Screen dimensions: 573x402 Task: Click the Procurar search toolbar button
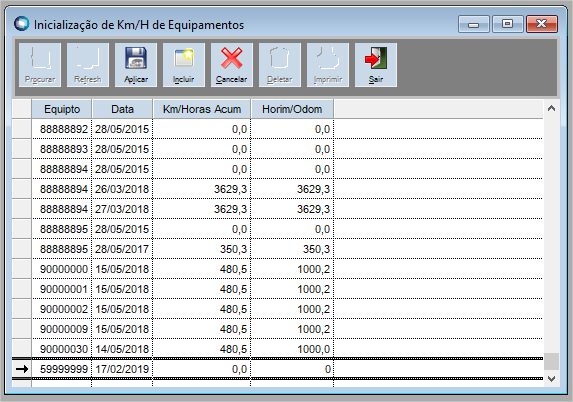pyautogui.click(x=40, y=65)
